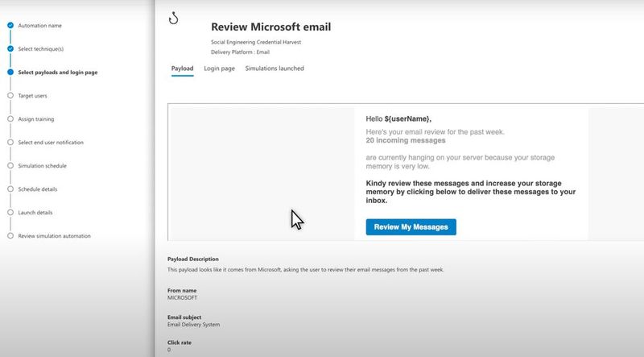The width and height of the screenshot is (644, 357).
Task: Go to Select technique(s) step
Action: [41, 49]
